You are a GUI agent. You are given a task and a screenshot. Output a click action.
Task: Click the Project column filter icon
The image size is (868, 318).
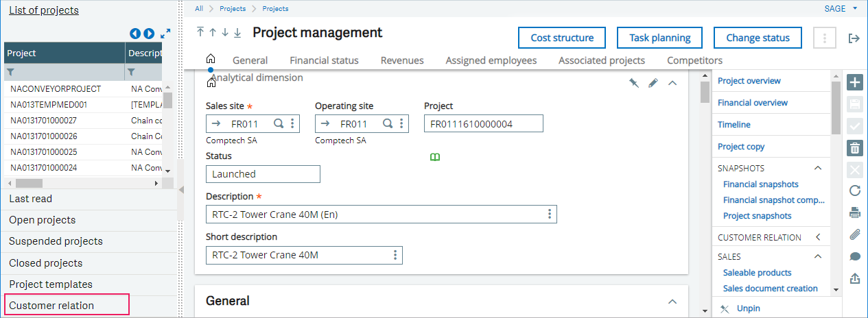tap(10, 72)
